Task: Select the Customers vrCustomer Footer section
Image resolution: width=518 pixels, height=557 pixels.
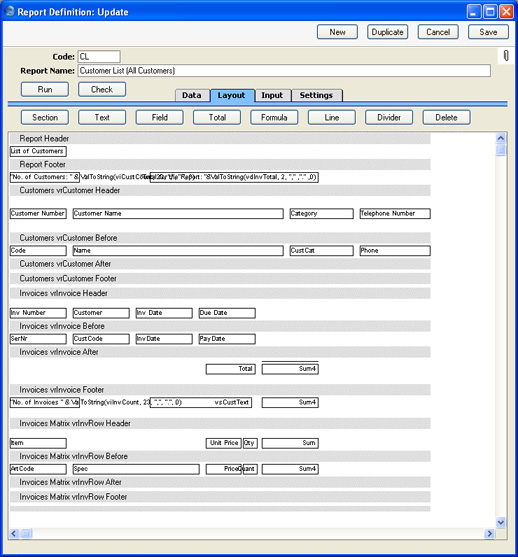Action: [220, 278]
